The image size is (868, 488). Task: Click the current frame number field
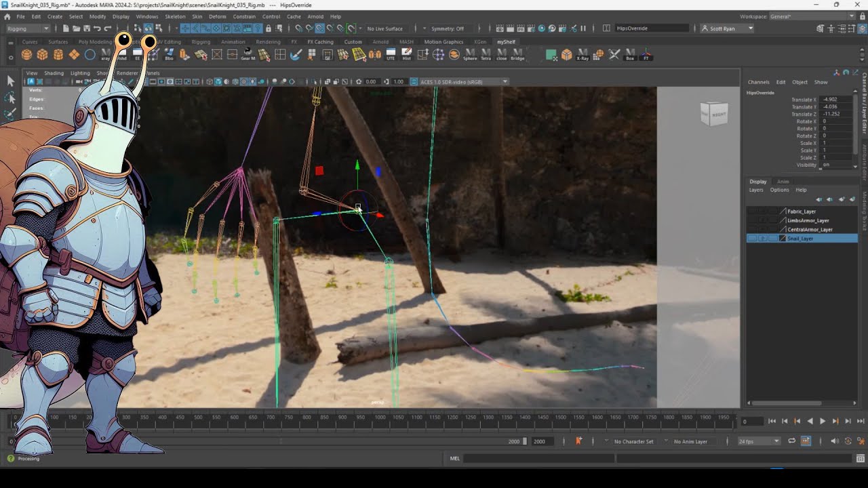(751, 422)
